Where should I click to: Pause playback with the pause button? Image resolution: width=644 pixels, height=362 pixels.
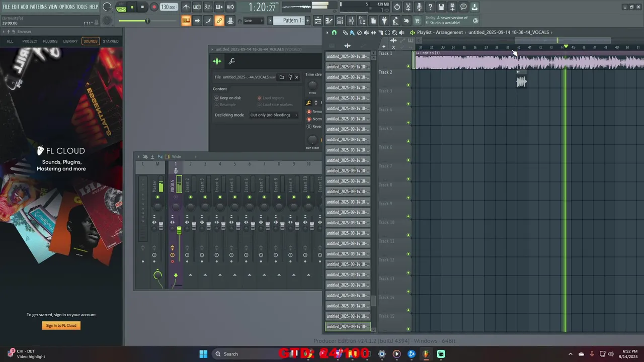[132, 7]
